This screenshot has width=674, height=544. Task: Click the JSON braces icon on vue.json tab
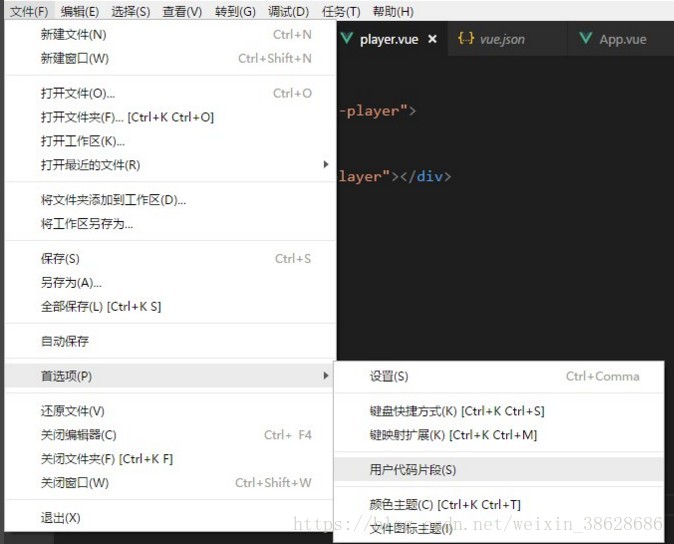(466, 38)
